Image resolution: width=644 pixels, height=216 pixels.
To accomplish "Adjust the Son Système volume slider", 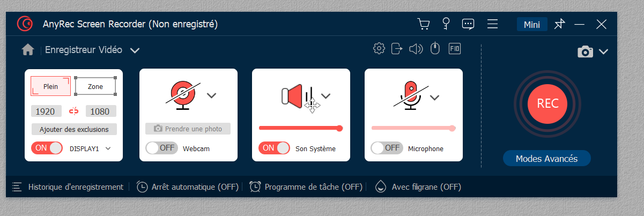I will pos(300,128).
